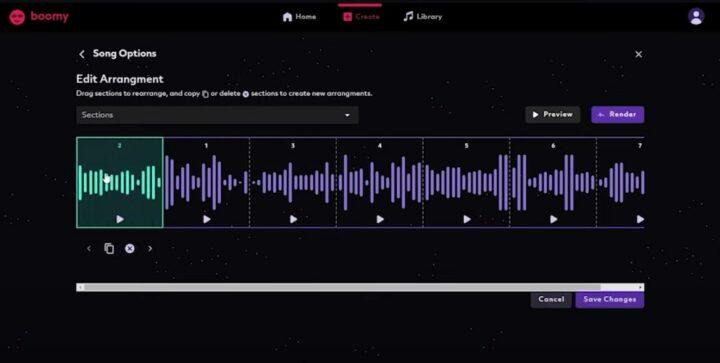Select the highlighted section 2 waveform
720x363 pixels.
click(120, 182)
